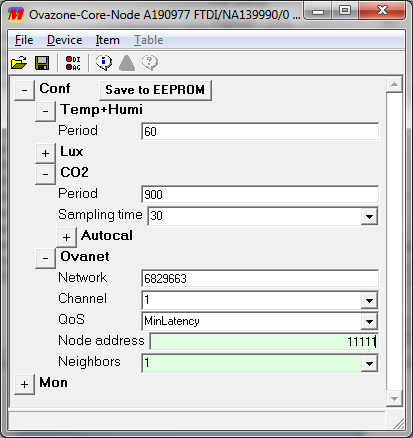This screenshot has height=438, width=413.
Task: Click the CO2 label
Action: click(x=74, y=172)
